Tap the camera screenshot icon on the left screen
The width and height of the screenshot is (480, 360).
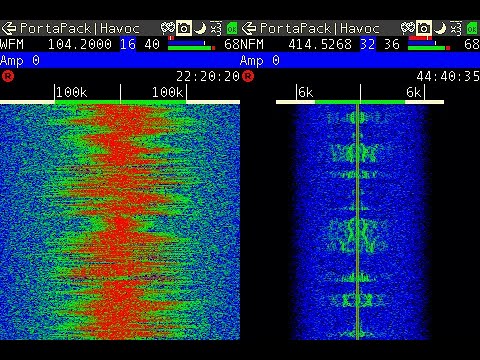(184, 28)
